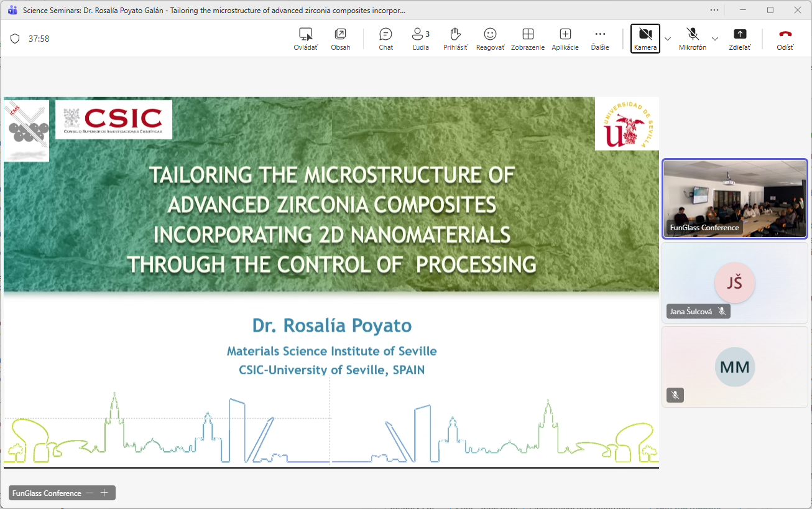Open the Chat panel
812x509 pixels.
pyautogui.click(x=385, y=39)
